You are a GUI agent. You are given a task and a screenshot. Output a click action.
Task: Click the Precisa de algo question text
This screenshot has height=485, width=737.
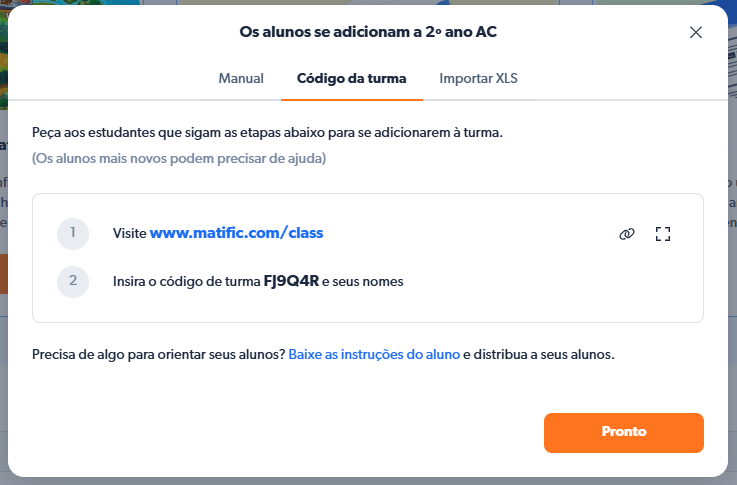tap(158, 354)
